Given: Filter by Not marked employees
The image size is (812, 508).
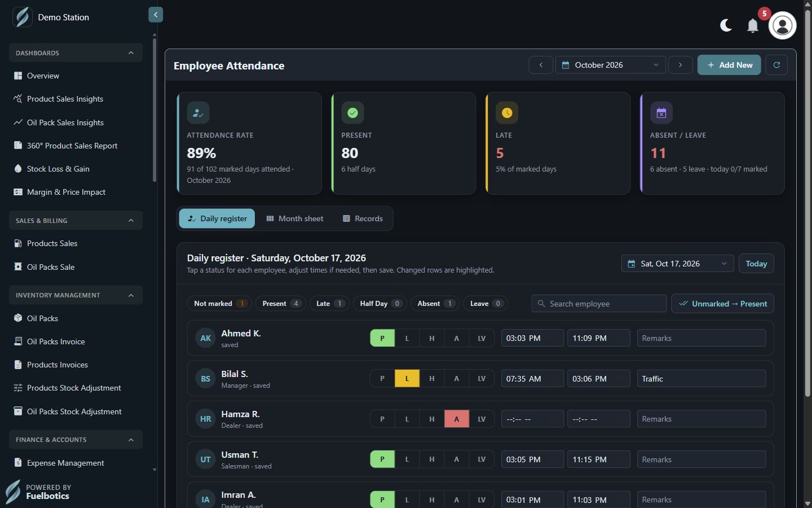Looking at the screenshot, I should (220, 304).
